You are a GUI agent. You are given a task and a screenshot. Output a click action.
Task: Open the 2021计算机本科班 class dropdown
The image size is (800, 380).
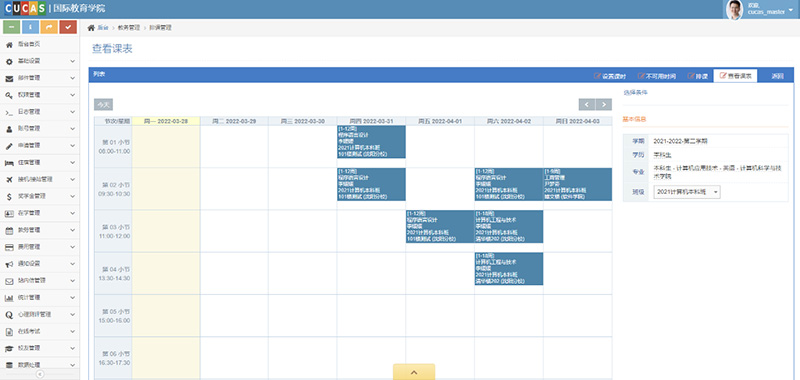coord(687,192)
